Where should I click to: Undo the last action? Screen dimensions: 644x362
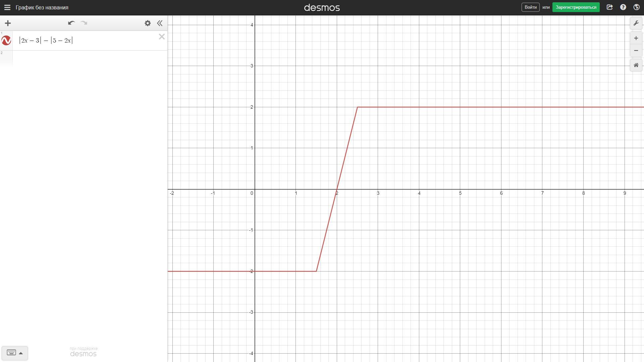(71, 23)
